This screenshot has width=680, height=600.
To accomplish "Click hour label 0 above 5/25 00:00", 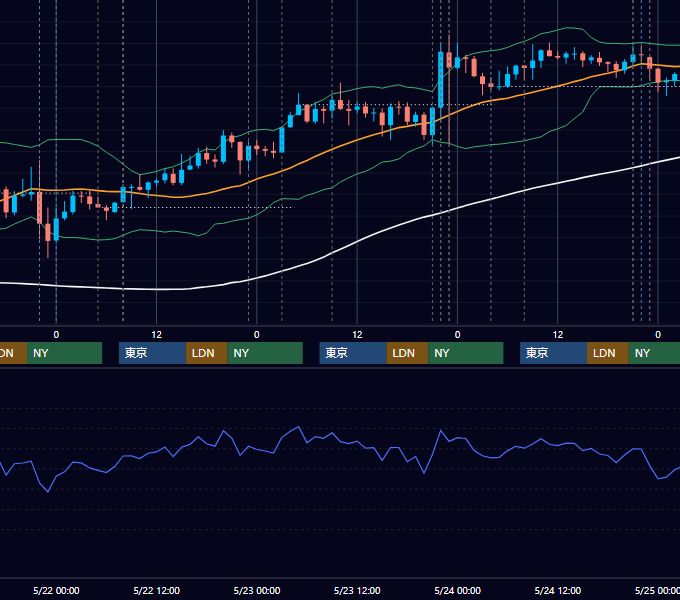I will point(658,335).
